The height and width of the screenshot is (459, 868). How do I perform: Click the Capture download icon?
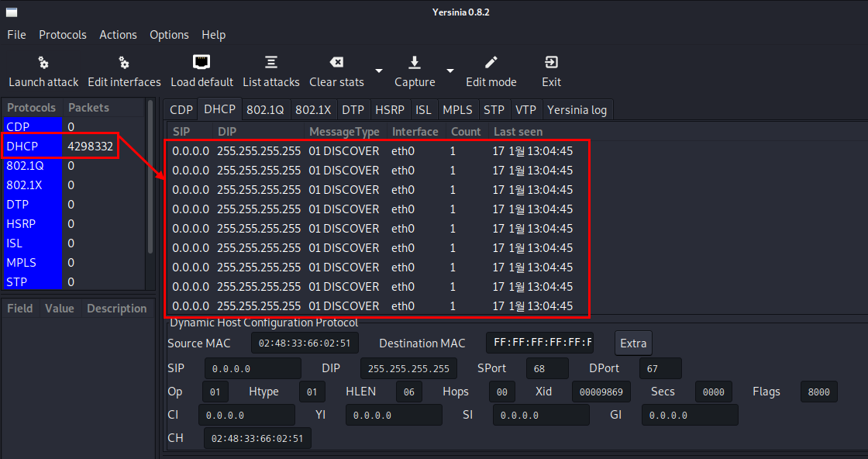point(415,62)
